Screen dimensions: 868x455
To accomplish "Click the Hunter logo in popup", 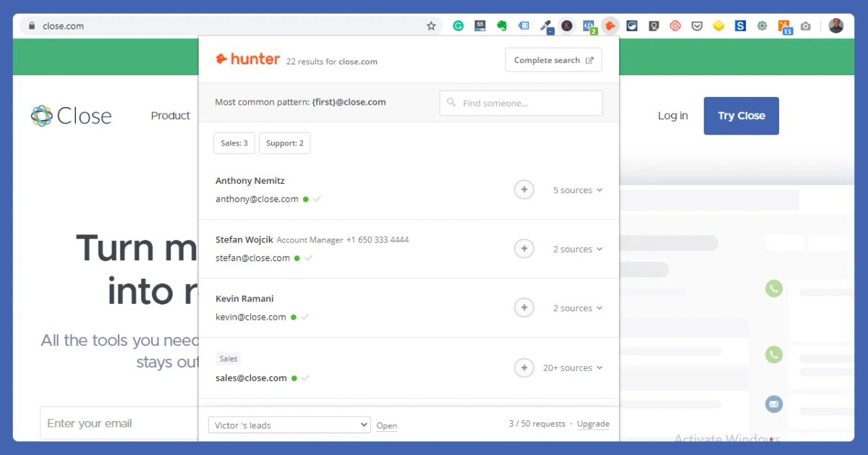I will point(247,59).
